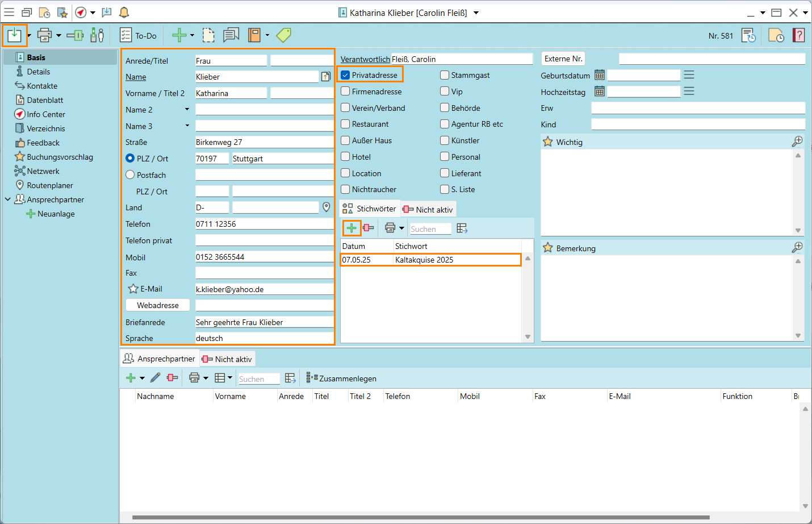Click the printer icon in top toolbar

pyautogui.click(x=44, y=35)
